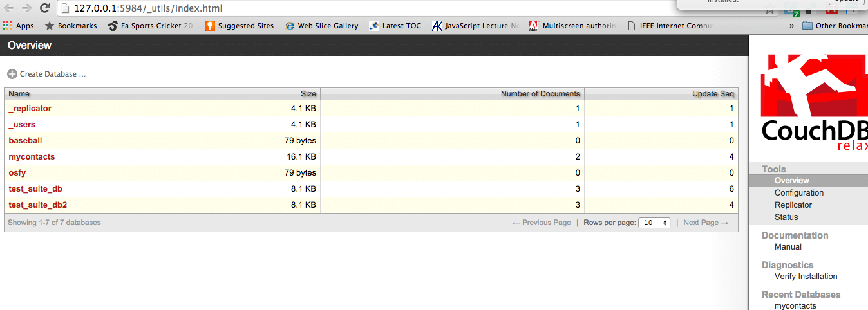This screenshot has height=310, width=868.
Task: Open mycontacts under Recent Databases
Action: [x=795, y=306]
